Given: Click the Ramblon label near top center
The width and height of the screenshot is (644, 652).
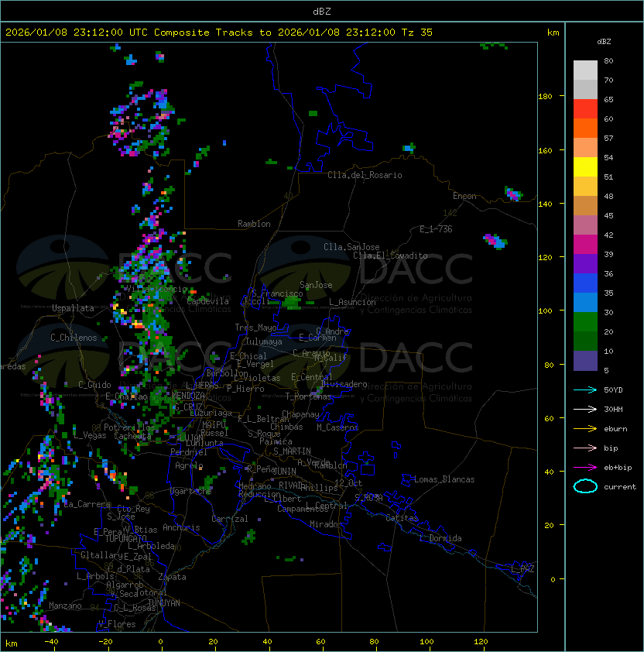Looking at the screenshot, I should click(254, 224).
